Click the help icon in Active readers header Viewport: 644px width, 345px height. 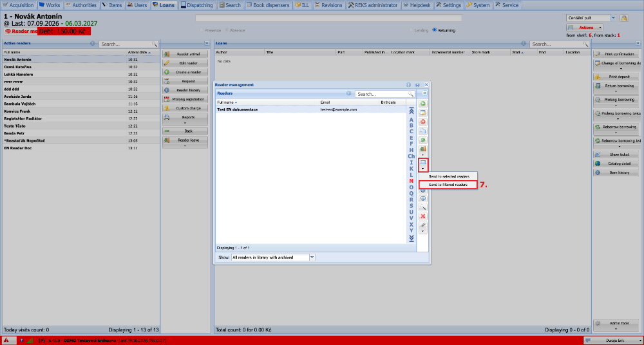coord(92,43)
